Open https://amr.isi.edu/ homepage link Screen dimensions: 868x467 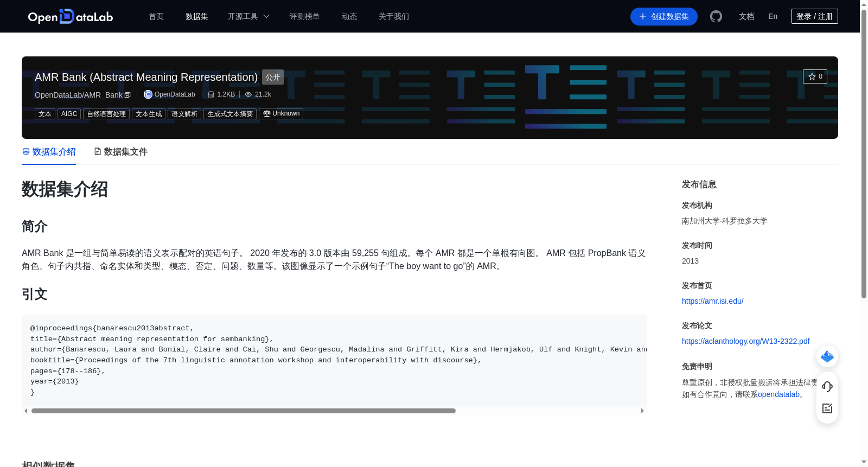coord(713,301)
